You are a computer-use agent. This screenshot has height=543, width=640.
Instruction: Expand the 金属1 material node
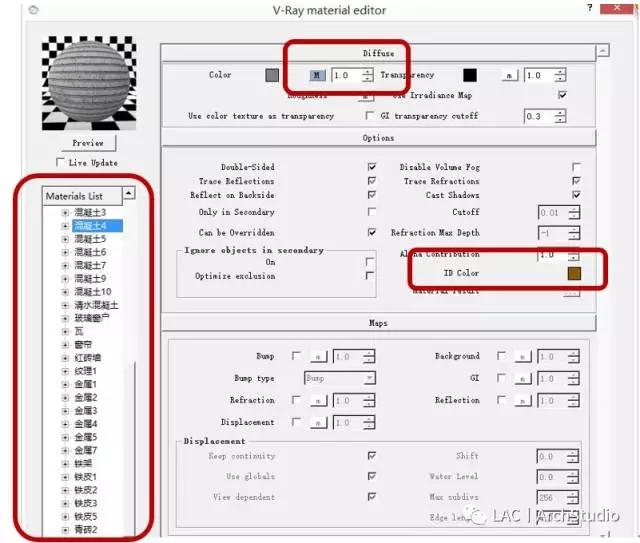65,384
